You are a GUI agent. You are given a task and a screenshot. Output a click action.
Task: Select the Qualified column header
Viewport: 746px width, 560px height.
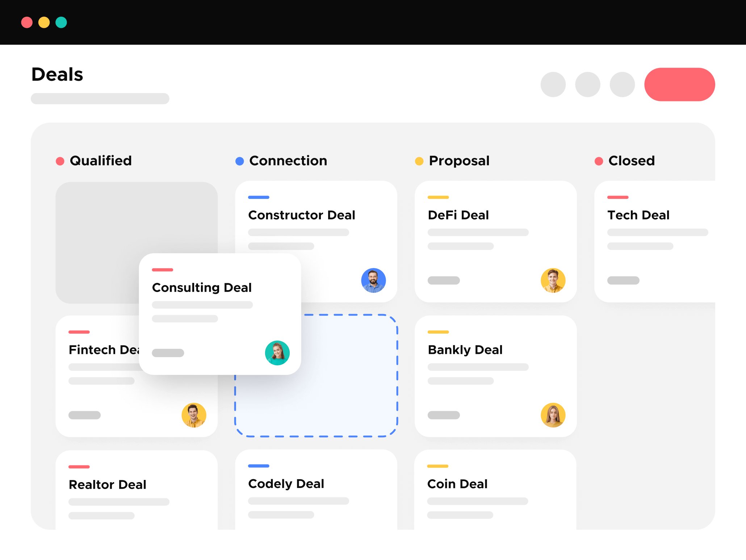[100, 161]
